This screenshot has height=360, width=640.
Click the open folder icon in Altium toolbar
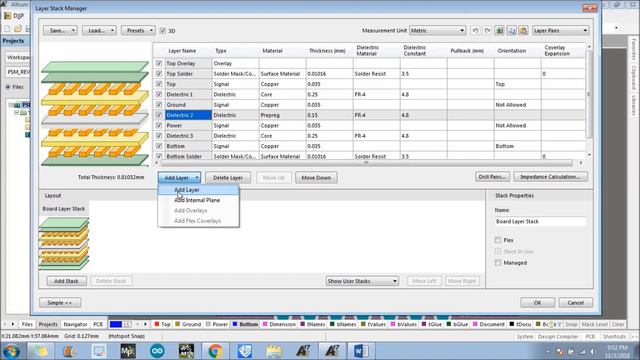point(18,29)
